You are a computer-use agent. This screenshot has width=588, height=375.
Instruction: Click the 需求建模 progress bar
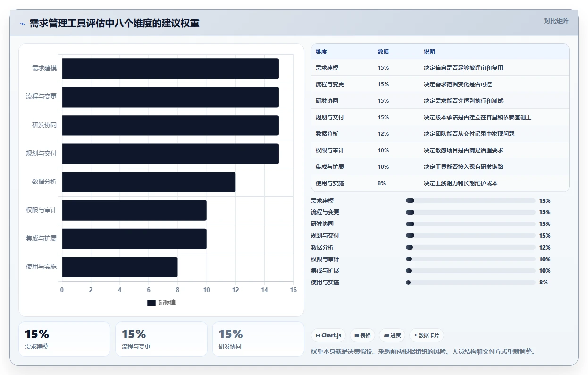pos(470,200)
